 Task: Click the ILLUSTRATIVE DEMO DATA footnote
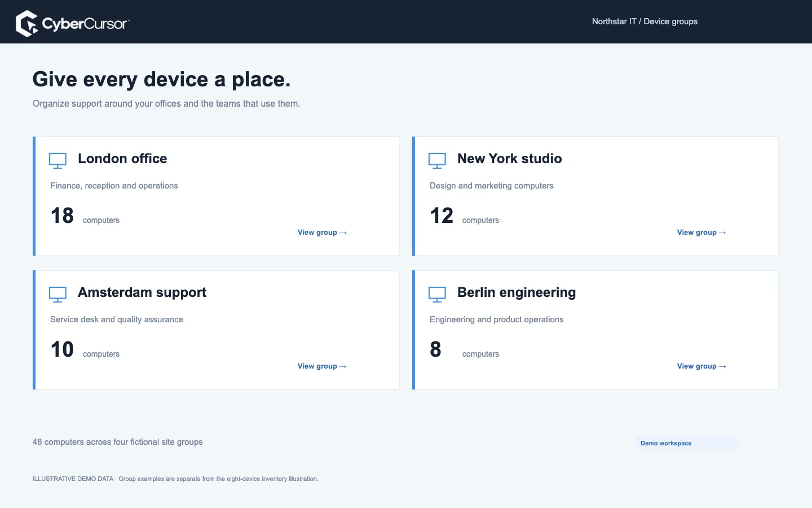pos(175,479)
